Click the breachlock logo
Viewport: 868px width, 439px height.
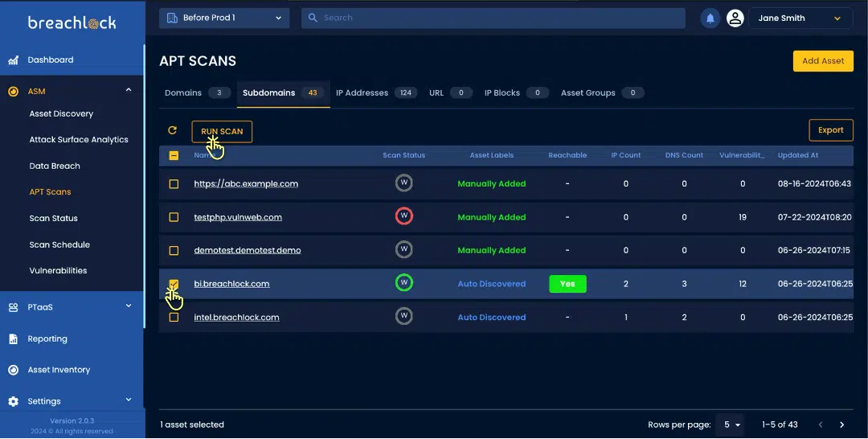click(x=72, y=23)
